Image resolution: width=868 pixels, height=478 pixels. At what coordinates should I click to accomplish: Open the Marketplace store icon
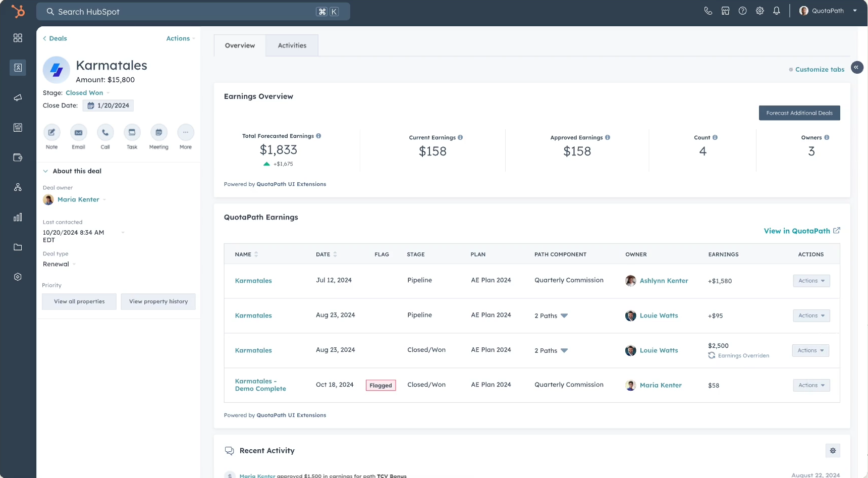[x=725, y=11]
